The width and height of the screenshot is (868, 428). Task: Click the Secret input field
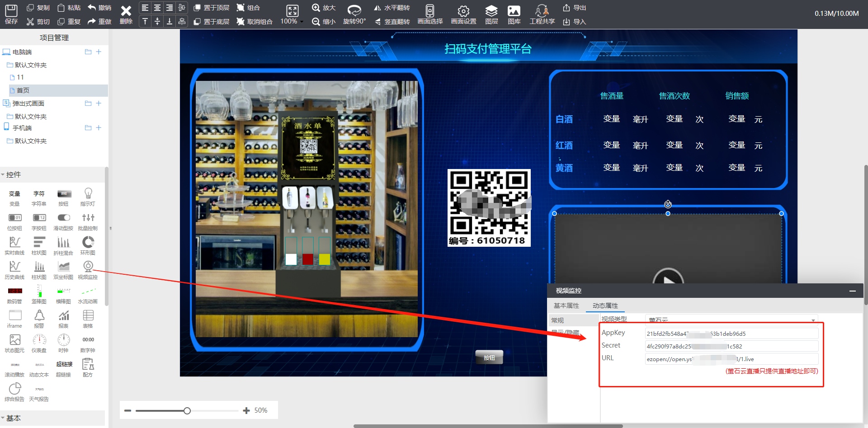coord(731,346)
